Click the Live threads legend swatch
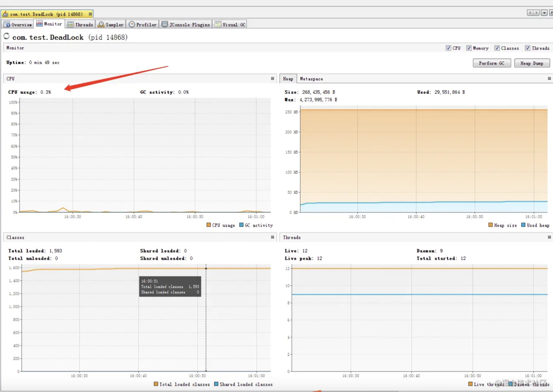The width and height of the screenshot is (553, 392). click(x=471, y=384)
